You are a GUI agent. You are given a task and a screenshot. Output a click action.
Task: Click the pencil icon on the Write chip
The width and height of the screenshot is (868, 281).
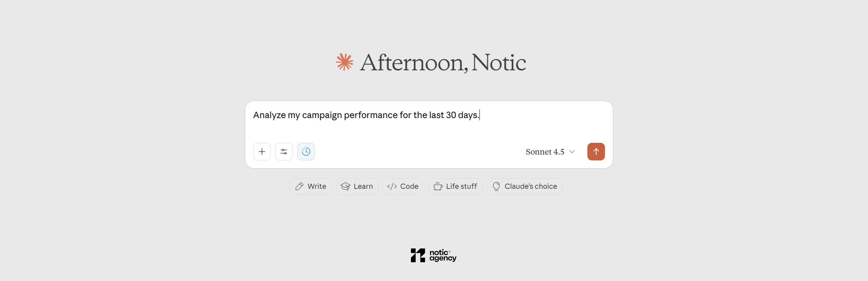(x=299, y=186)
